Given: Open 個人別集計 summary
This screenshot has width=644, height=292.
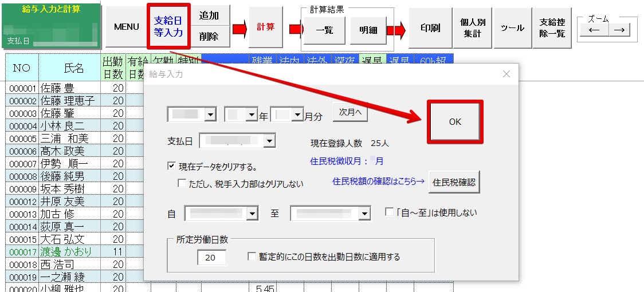Looking at the screenshot, I should [x=473, y=27].
